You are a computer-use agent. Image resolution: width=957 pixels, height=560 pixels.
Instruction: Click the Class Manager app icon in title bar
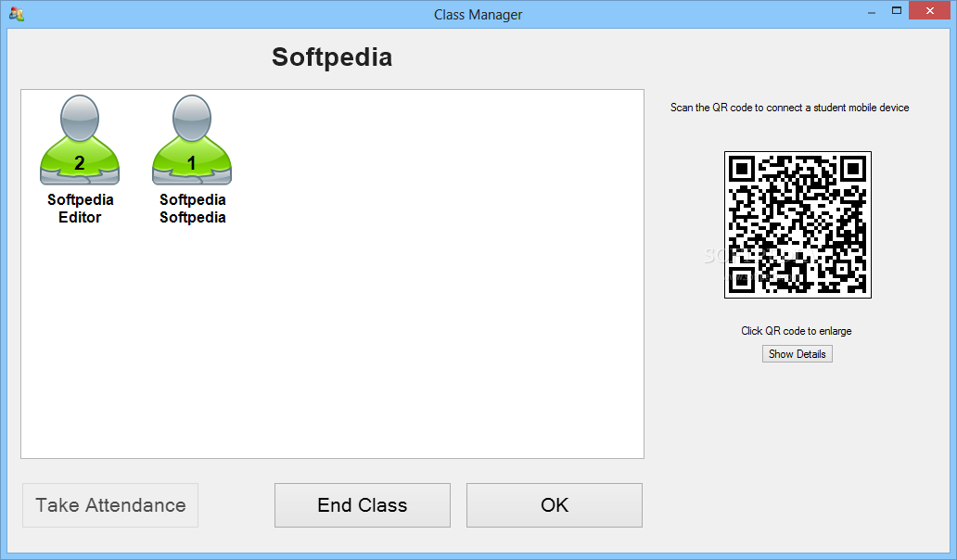pyautogui.click(x=17, y=14)
